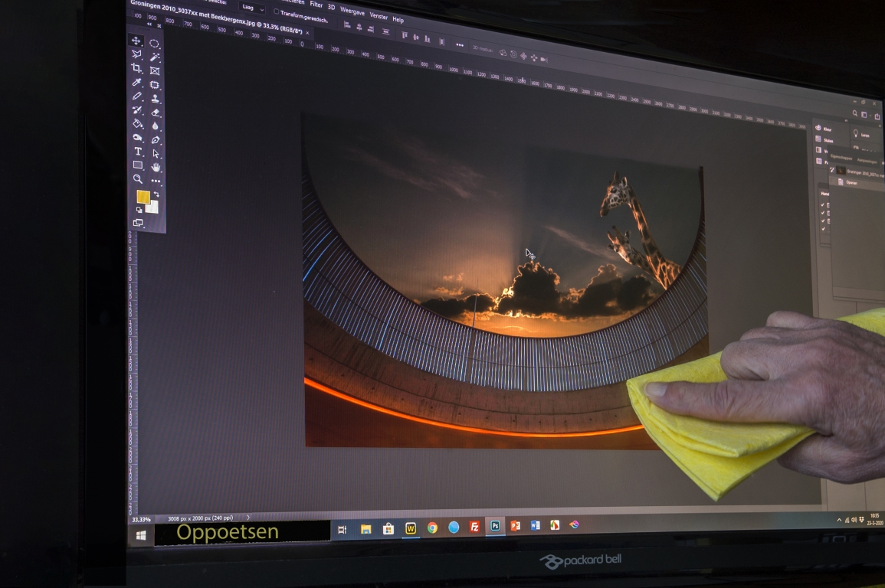
Task: Select the Move tool
Action: coord(136,41)
